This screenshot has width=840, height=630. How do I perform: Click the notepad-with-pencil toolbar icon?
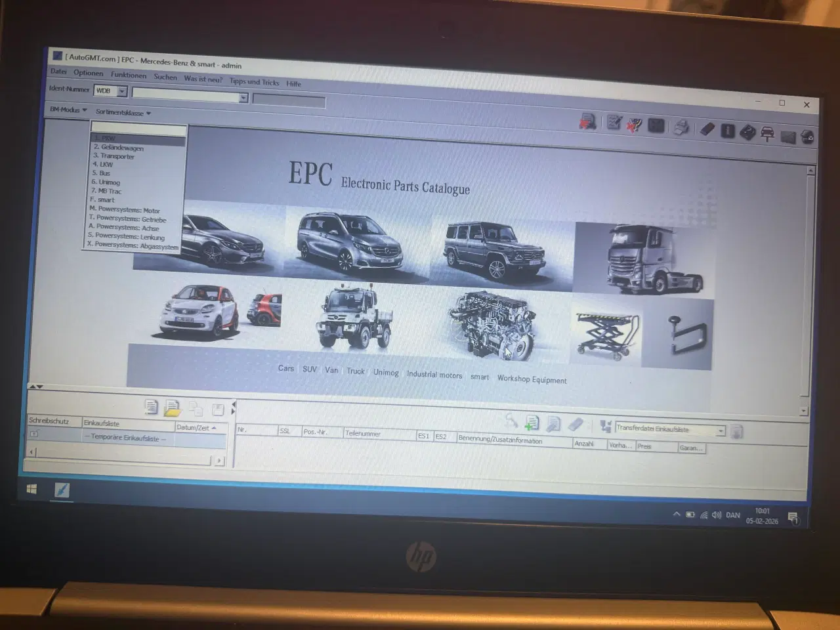coord(613,122)
